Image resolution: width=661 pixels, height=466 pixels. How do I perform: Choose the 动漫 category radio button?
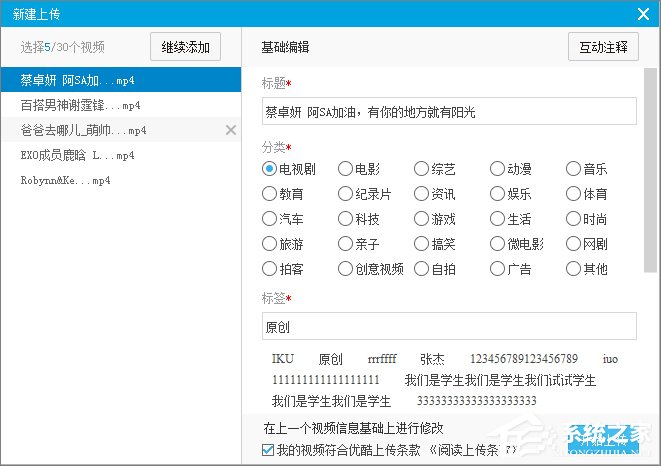click(x=497, y=169)
